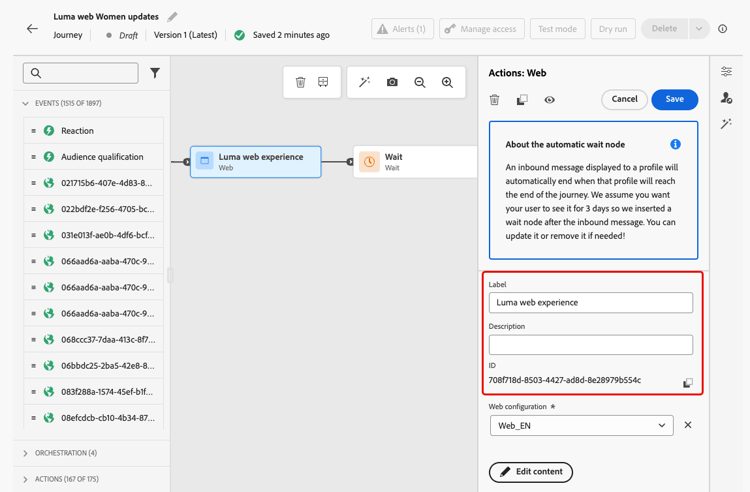The height and width of the screenshot is (492, 750).
Task: Zoom out on the canvas
Action: [x=420, y=82]
